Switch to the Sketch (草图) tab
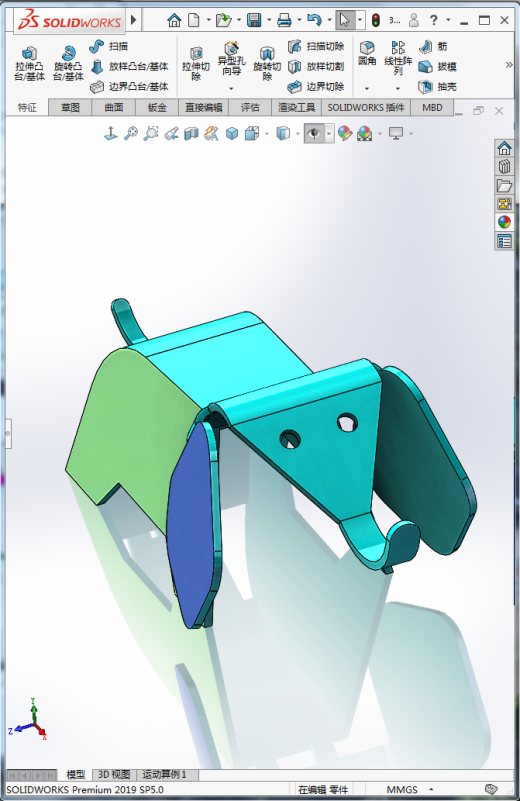This screenshot has width=520, height=801. point(70,107)
